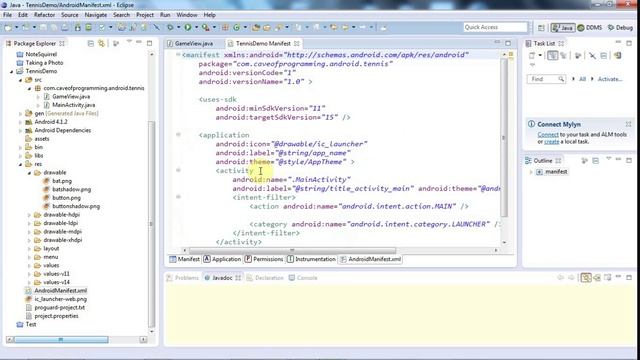Toggle Scheduled presentation in Task List
Image resolution: width=640 pixels, height=360 pixels.
click(564, 56)
